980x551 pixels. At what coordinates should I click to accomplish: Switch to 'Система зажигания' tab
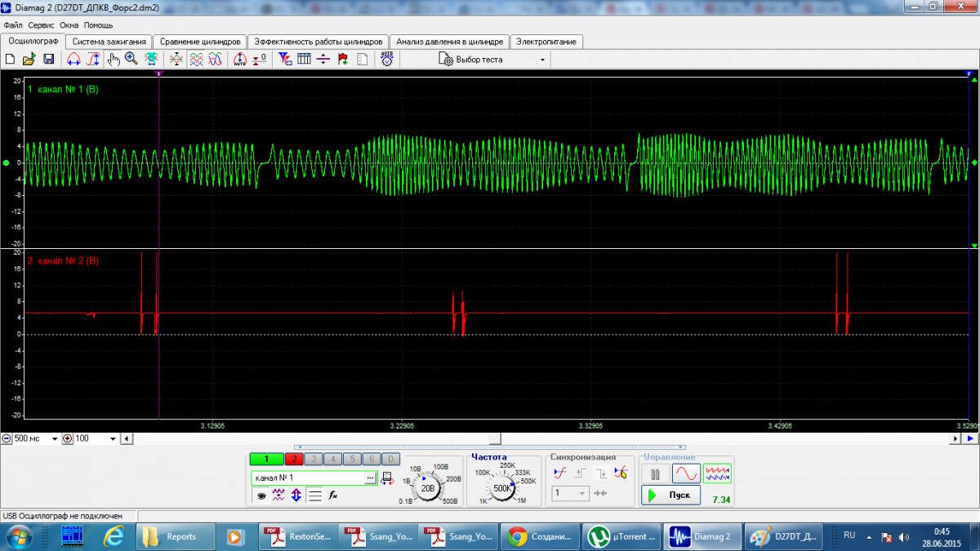(109, 42)
